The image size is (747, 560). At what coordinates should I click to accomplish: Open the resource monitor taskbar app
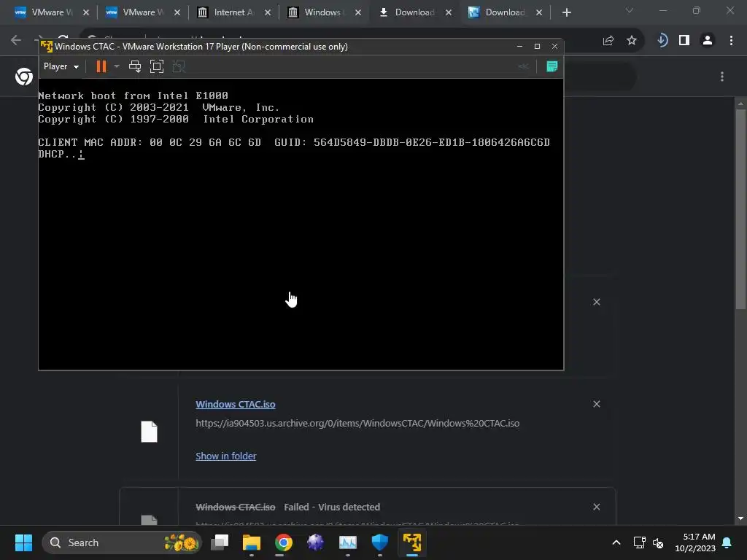[348, 542]
